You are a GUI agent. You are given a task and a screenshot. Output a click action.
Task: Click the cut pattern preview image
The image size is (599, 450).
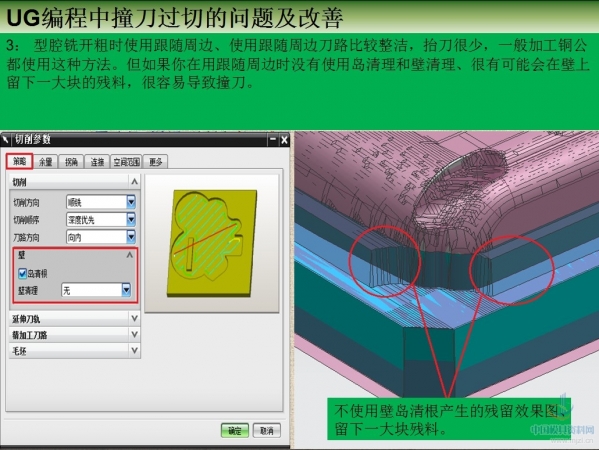tap(212, 243)
